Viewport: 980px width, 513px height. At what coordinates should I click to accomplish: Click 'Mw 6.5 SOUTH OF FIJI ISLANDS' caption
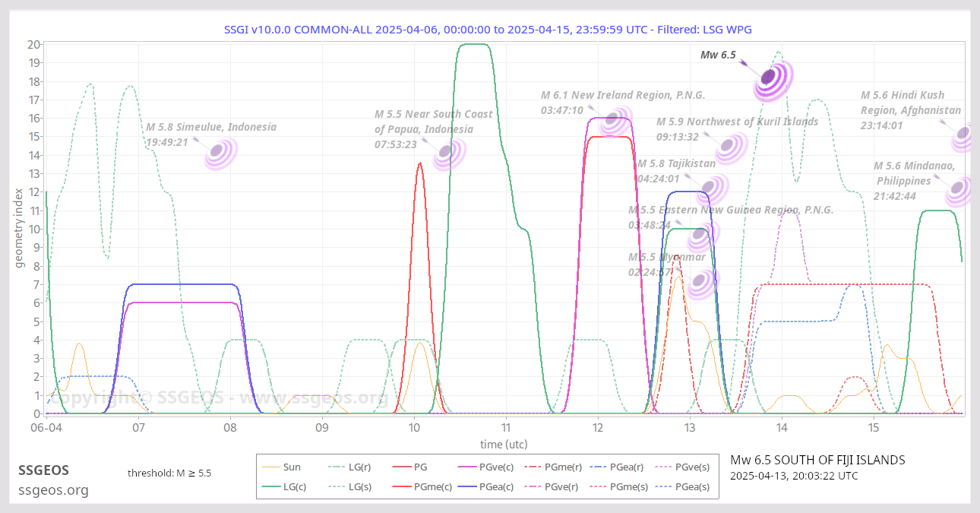817,460
